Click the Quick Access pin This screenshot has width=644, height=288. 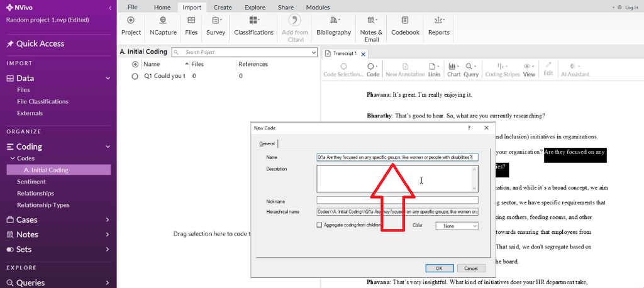coord(10,44)
